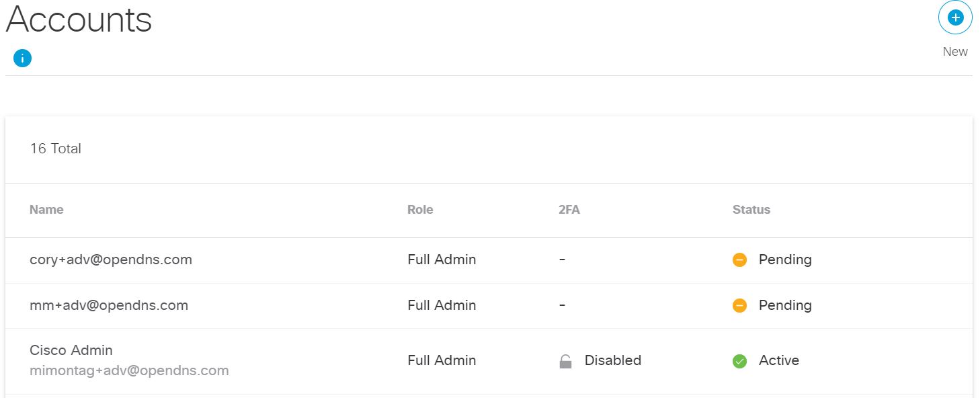Click the unlocked padlock 2FA icon

(565, 361)
